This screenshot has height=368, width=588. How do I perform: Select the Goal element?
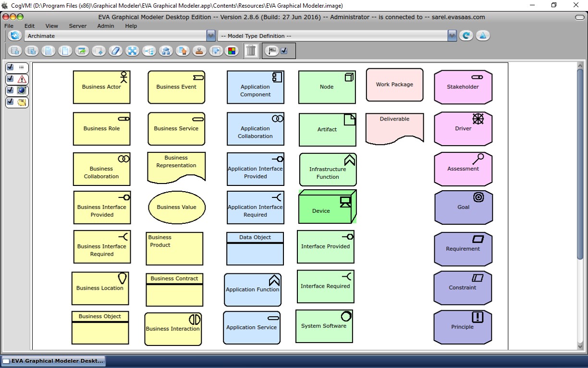point(464,208)
